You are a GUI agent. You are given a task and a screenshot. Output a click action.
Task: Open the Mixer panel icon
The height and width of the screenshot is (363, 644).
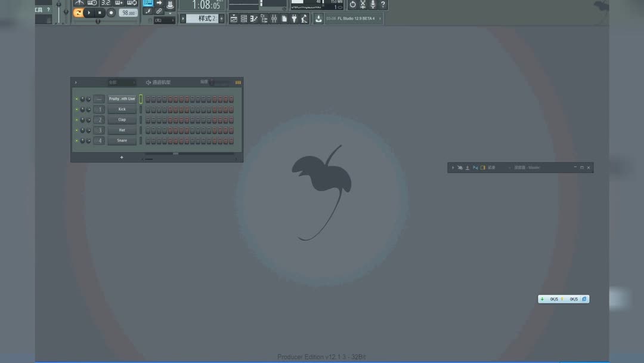pyautogui.click(x=274, y=19)
